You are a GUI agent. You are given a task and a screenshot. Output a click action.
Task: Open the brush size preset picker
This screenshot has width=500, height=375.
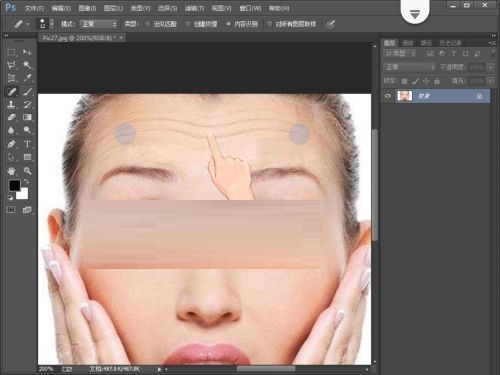[x=45, y=24]
